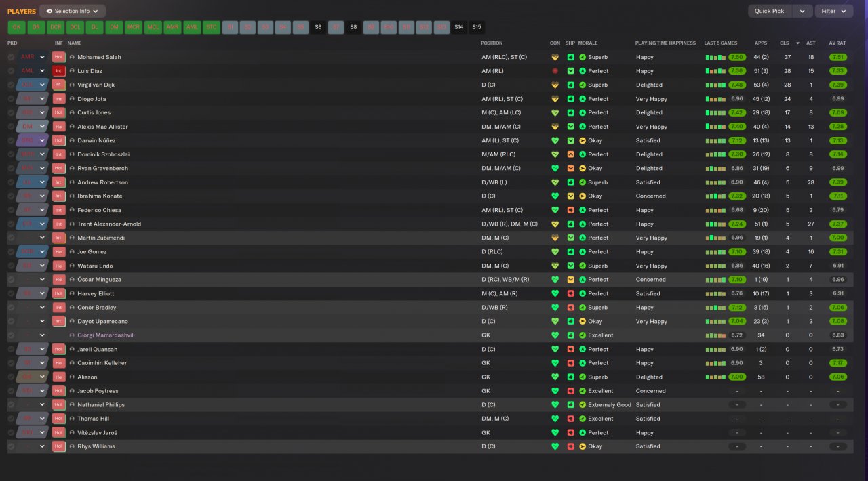Click Joe Gomez's last 5 games bars
The width and height of the screenshot is (868, 481).
click(x=715, y=251)
